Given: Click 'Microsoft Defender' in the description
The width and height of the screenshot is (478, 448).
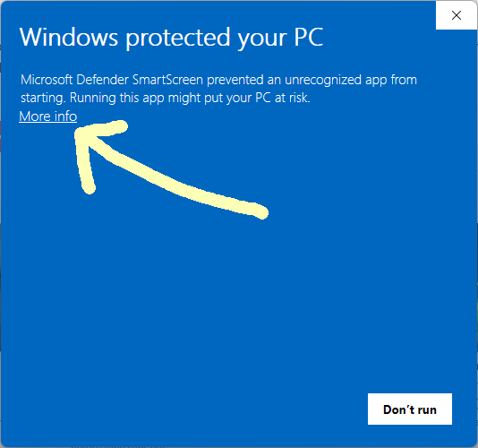Looking at the screenshot, I should pos(74,80).
